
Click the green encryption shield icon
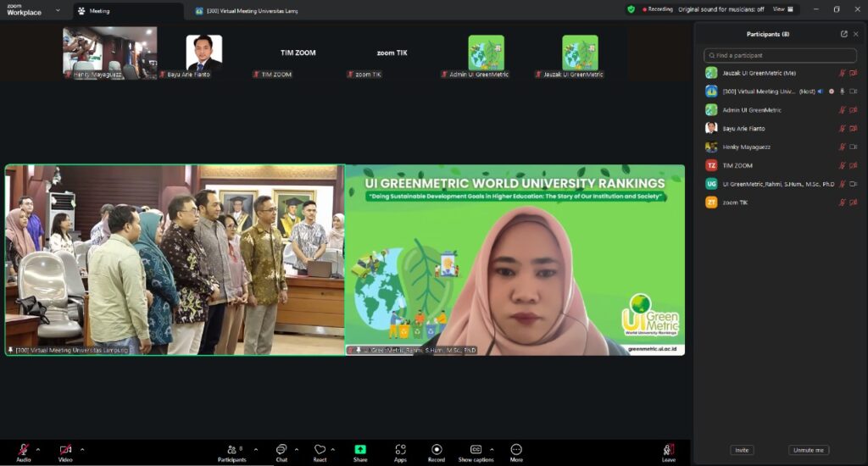(x=631, y=9)
